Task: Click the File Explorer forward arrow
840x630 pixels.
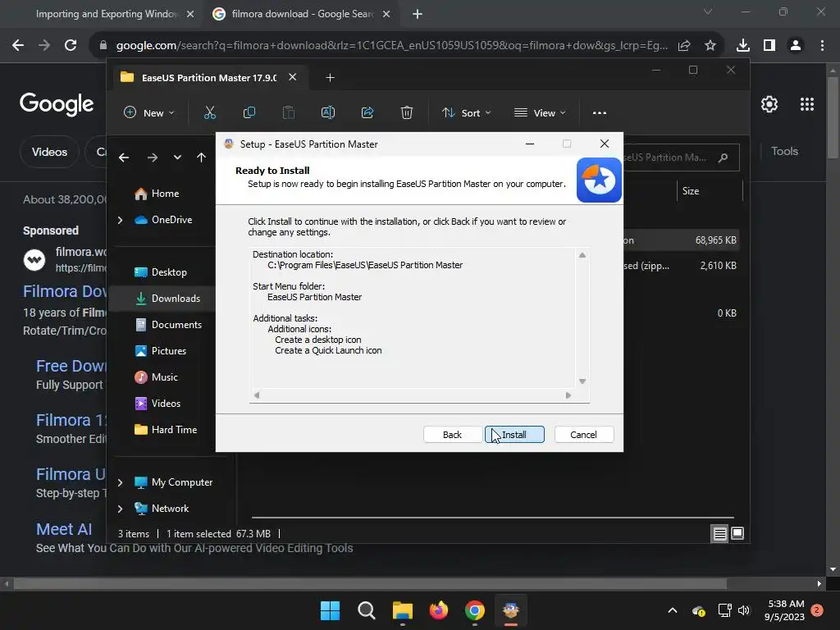Action: point(152,157)
